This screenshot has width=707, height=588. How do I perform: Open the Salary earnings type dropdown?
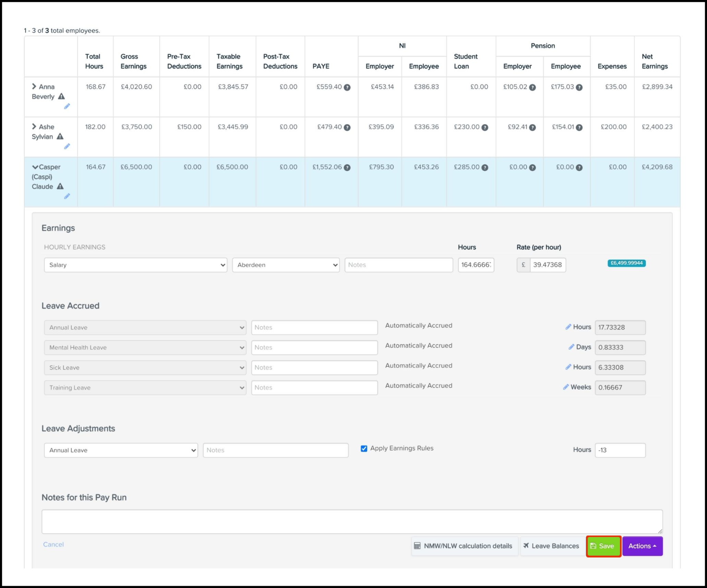pyautogui.click(x=135, y=265)
